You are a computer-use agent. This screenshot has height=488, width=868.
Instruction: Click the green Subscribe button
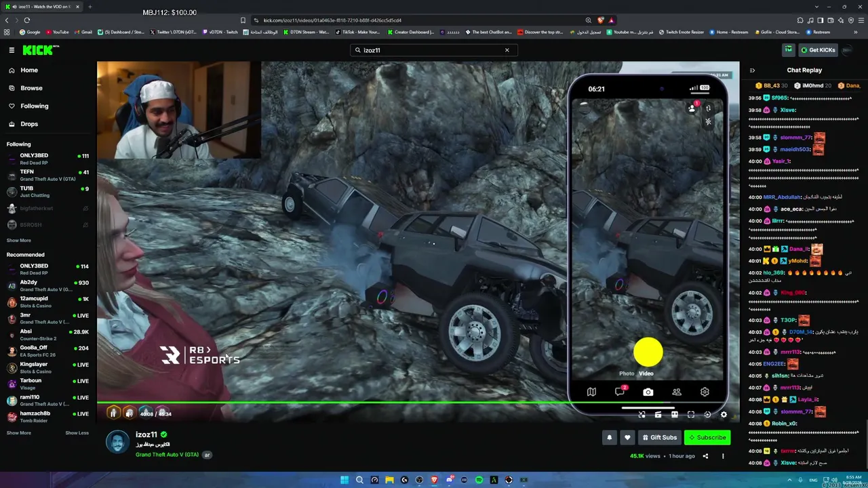[x=707, y=438]
